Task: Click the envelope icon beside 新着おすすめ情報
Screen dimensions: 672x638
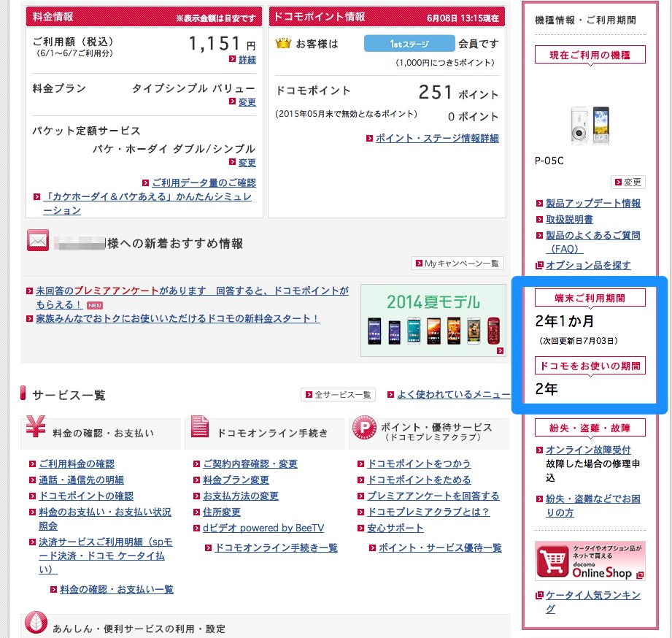Action: click(38, 241)
